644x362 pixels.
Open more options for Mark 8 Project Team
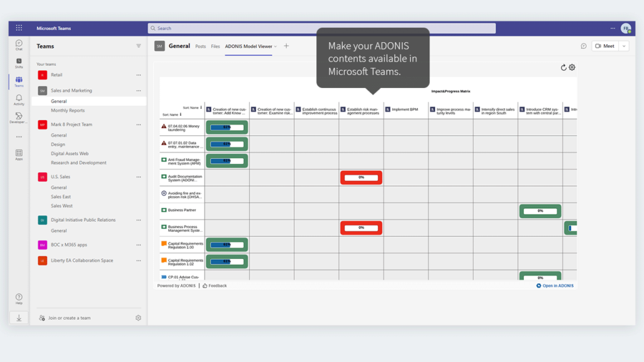tap(138, 125)
